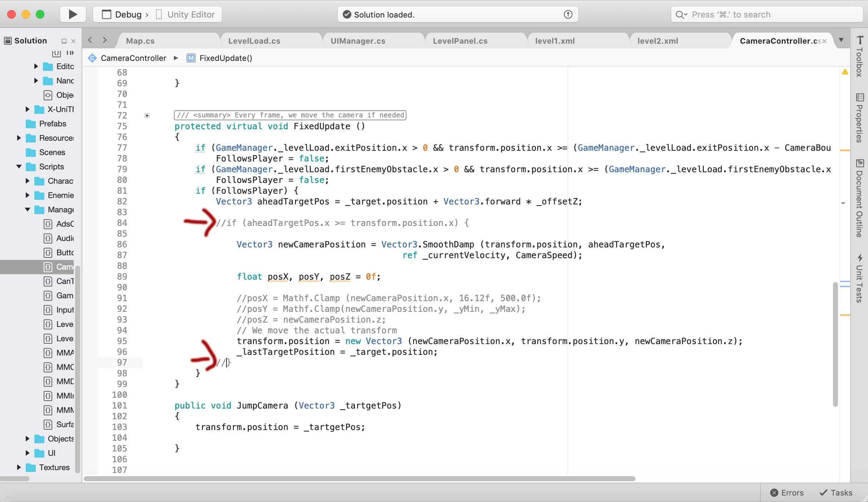Open the Tasks pad
The height and width of the screenshot is (502, 868).
(836, 493)
